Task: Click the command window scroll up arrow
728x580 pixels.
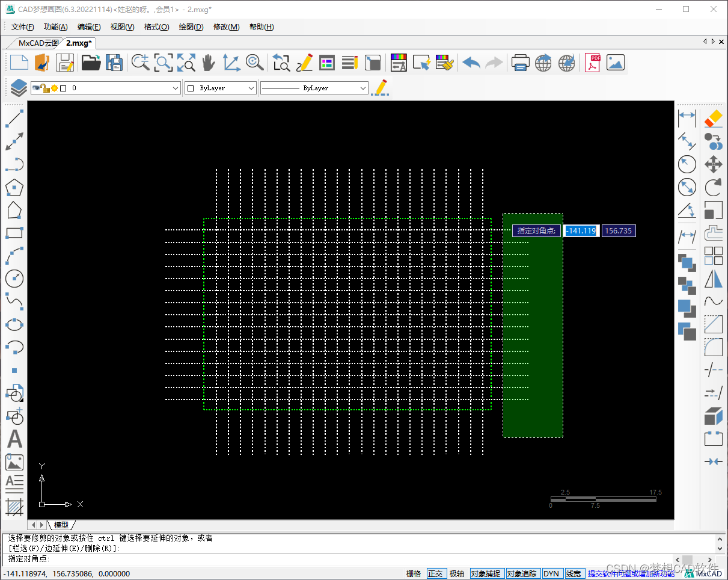Action: 721,538
